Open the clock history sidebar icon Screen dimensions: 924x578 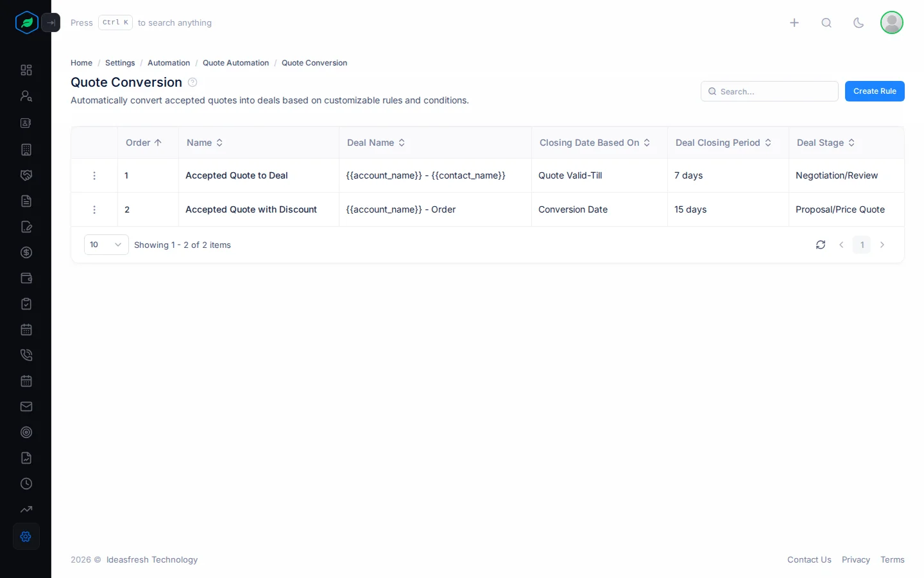(x=26, y=484)
